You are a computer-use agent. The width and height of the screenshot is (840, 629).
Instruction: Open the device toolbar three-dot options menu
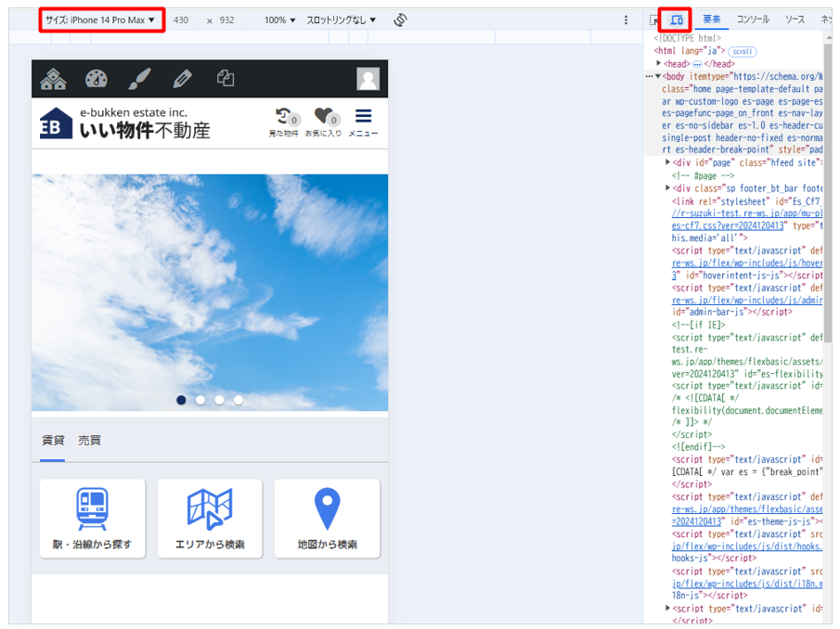coord(626,19)
